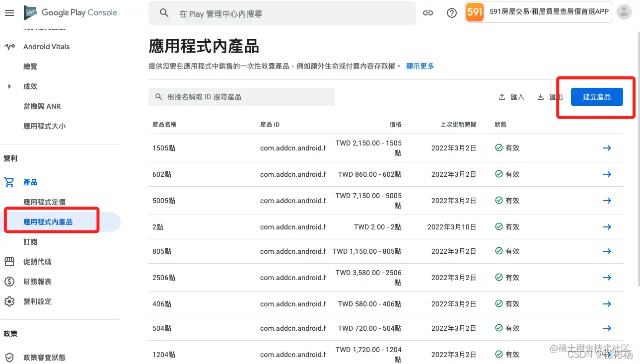The width and height of the screenshot is (640, 364).
Task: Click the arrow for the 1505點 product
Action: (x=607, y=148)
